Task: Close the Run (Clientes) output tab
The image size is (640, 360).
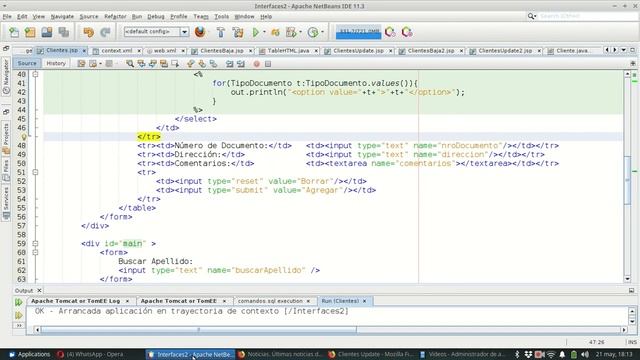Action: click(x=364, y=301)
